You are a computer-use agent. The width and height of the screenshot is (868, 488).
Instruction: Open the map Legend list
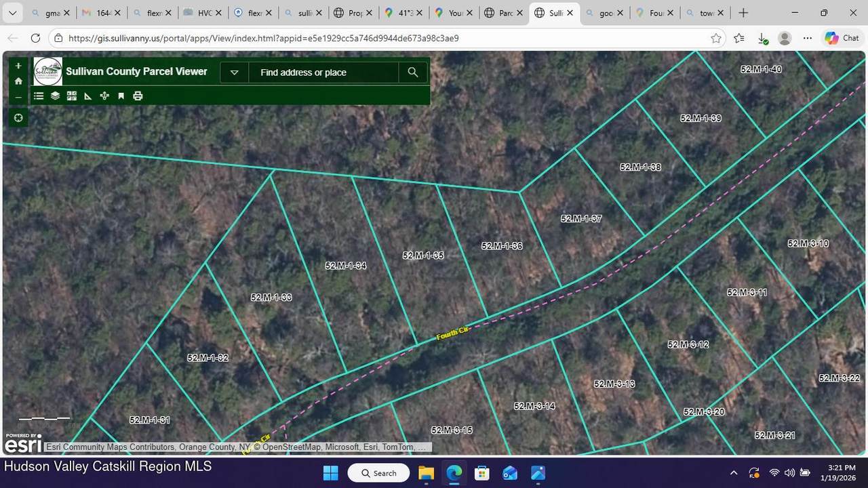(x=39, y=96)
